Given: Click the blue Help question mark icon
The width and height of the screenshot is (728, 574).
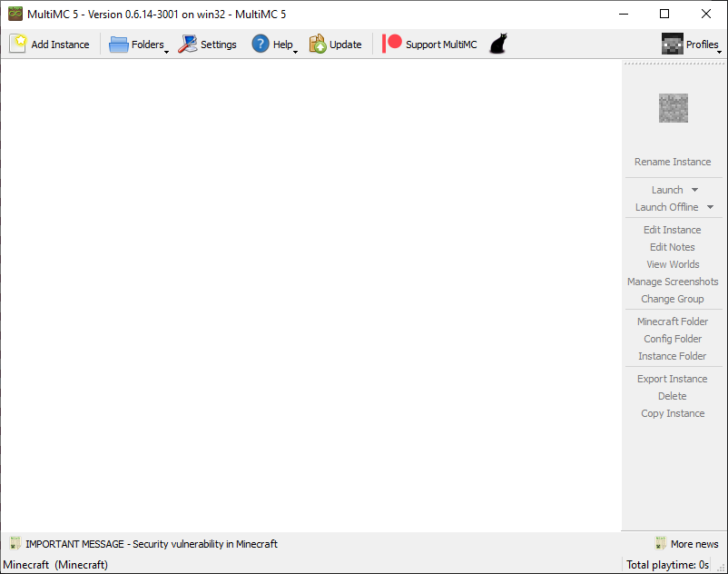Looking at the screenshot, I should (x=261, y=44).
